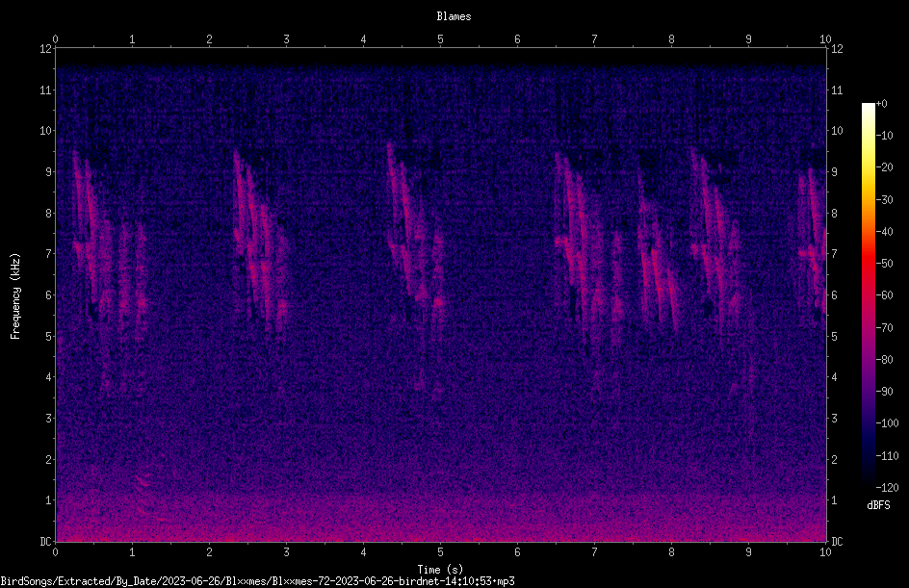
Task: Click the "-90" colorbar label
Action: [x=885, y=392]
